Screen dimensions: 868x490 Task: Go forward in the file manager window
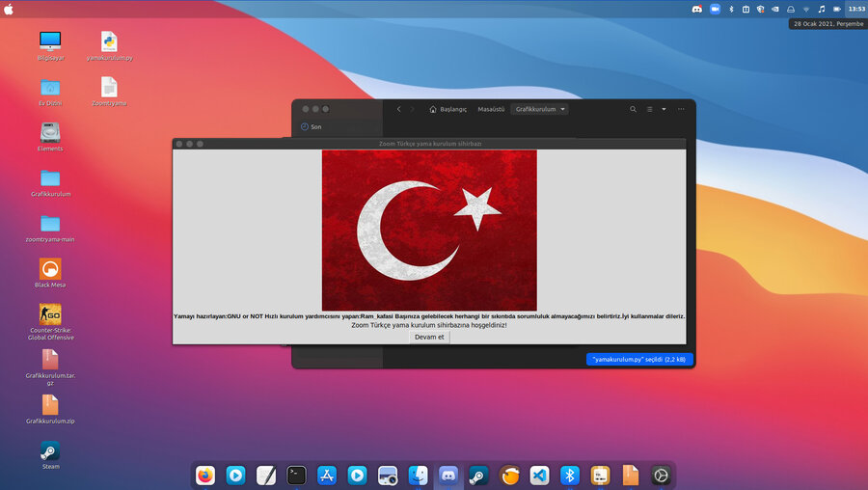(x=413, y=109)
